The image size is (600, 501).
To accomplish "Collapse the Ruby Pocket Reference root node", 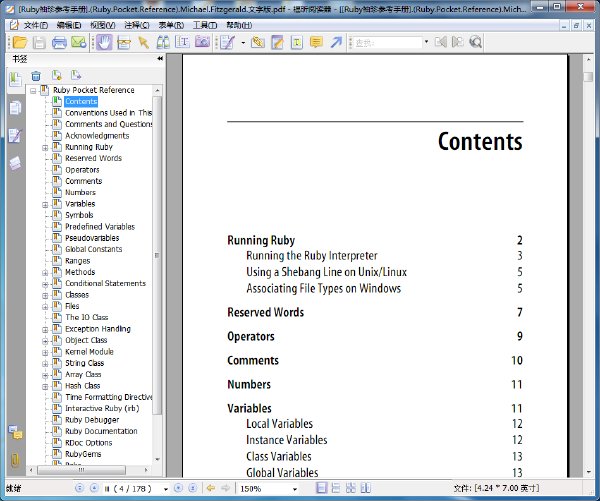I will [33, 91].
